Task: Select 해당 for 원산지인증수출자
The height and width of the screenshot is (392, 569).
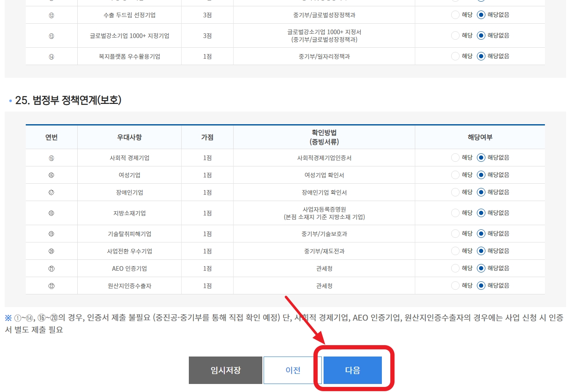Action: 455,286
